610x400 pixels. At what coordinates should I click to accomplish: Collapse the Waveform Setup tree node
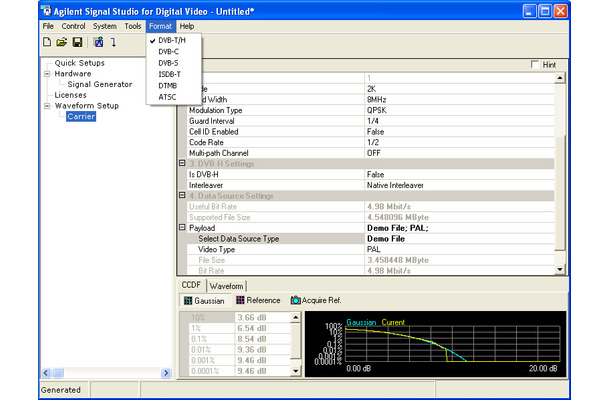click(47, 106)
